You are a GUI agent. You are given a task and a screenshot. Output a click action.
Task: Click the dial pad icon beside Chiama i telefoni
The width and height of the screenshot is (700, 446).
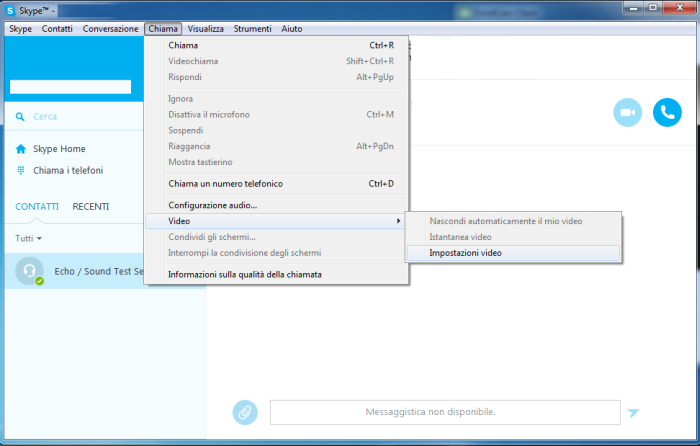coord(21,170)
